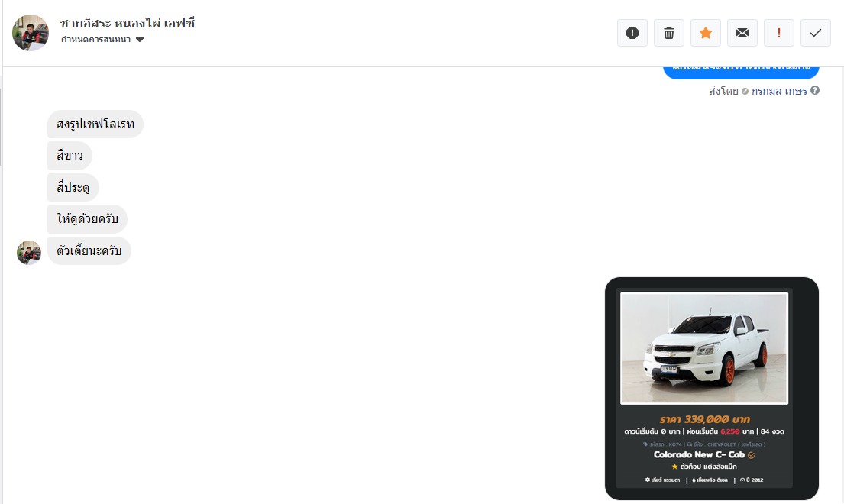Open the กำหนดการสนทนา conversation assignment menu
844x504 pixels.
tap(102, 39)
